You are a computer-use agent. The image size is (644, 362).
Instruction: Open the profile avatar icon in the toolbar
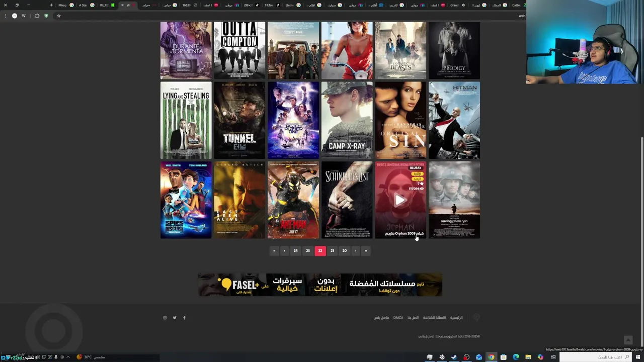(14, 16)
